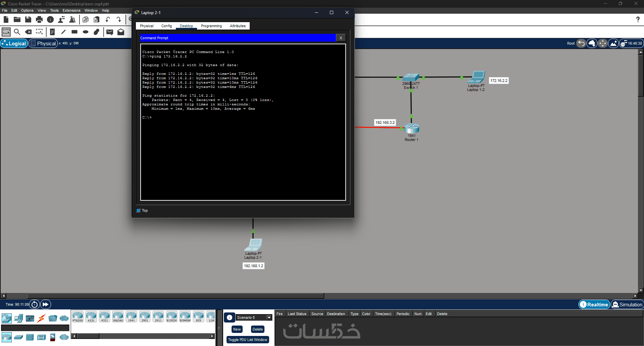The width and height of the screenshot is (644, 346).
Task: Open the Extensions menu
Action: [71, 10]
